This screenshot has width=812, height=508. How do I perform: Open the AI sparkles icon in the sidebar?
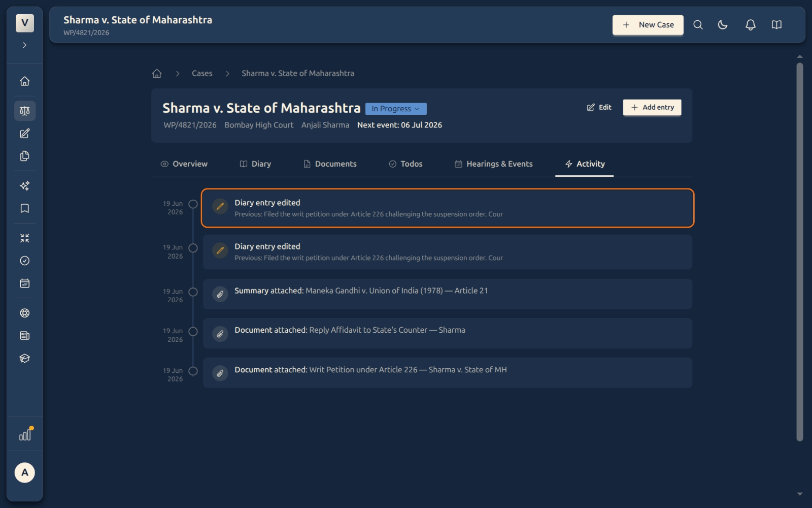pyautogui.click(x=24, y=186)
